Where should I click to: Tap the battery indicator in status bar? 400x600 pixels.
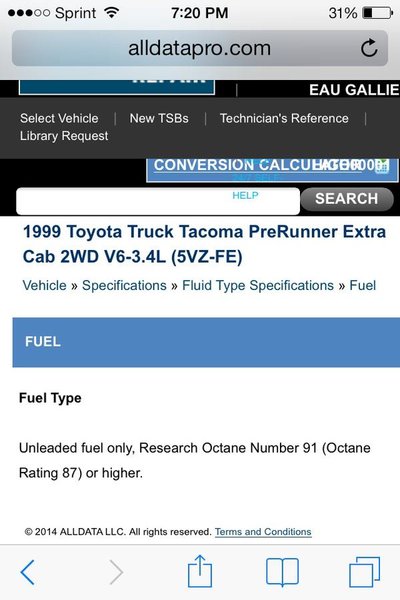click(378, 13)
